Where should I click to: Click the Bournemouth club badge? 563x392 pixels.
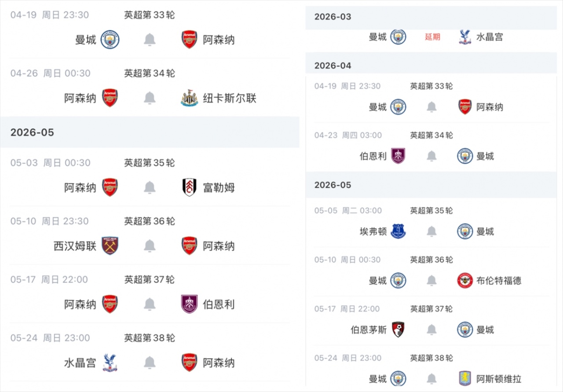tap(398, 330)
